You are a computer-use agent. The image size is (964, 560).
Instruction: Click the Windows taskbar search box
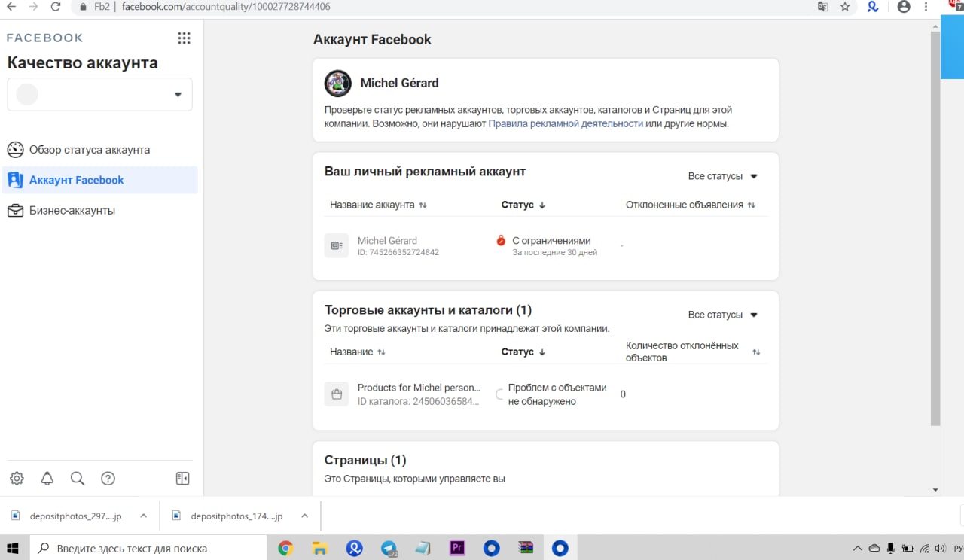[x=148, y=548]
